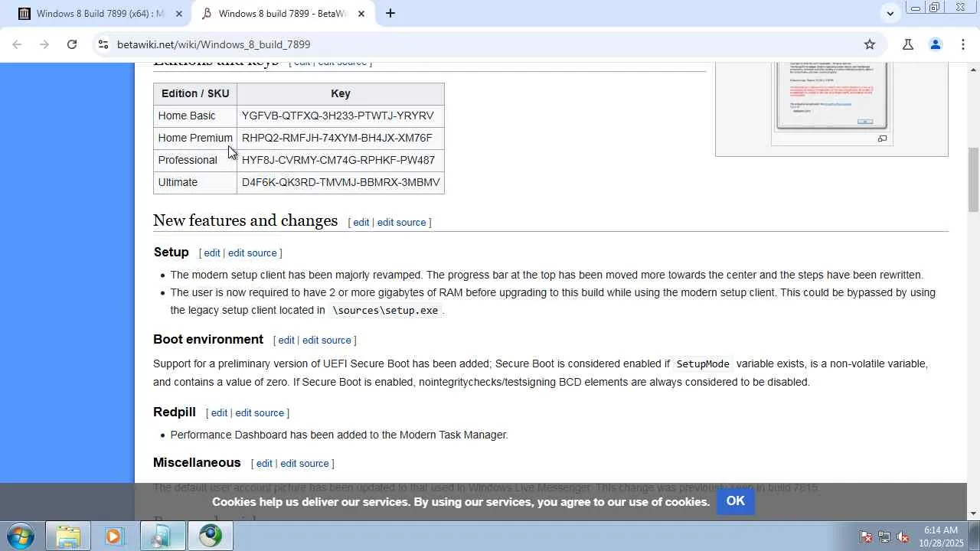Open the Action Center flag in tray
The width and height of the screenshot is (980, 551).
pos(866,536)
